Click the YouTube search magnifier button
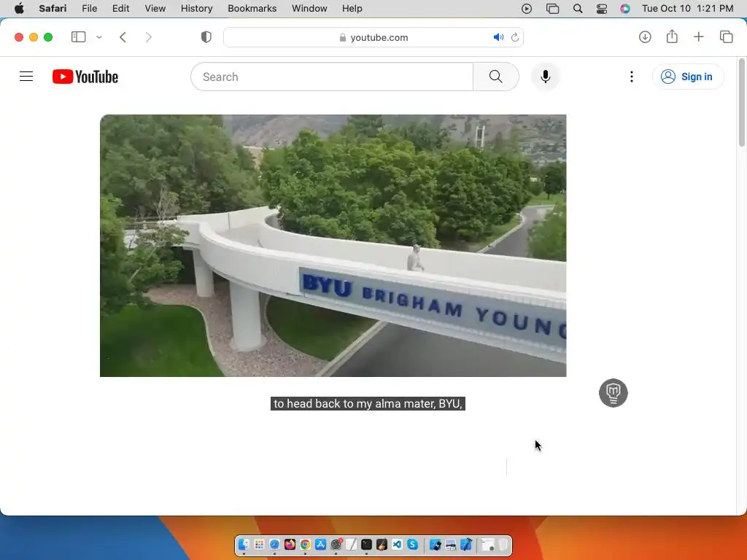This screenshot has width=747, height=560. pos(495,76)
